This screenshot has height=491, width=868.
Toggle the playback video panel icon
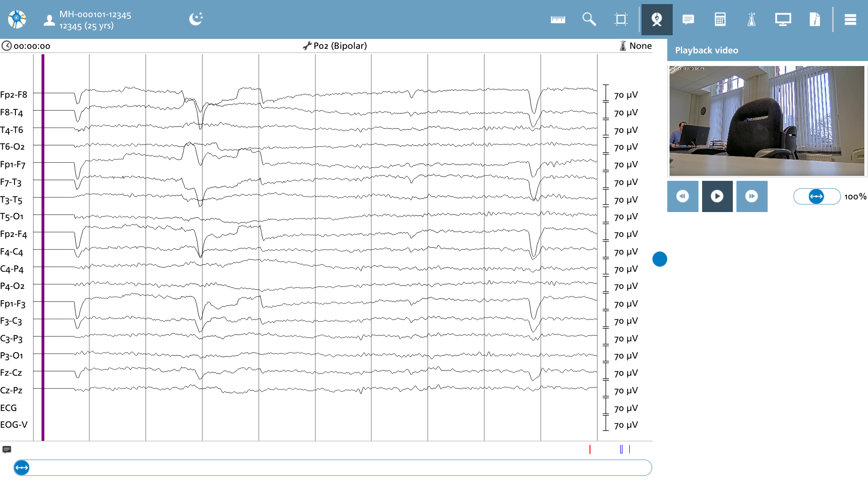coord(657,19)
